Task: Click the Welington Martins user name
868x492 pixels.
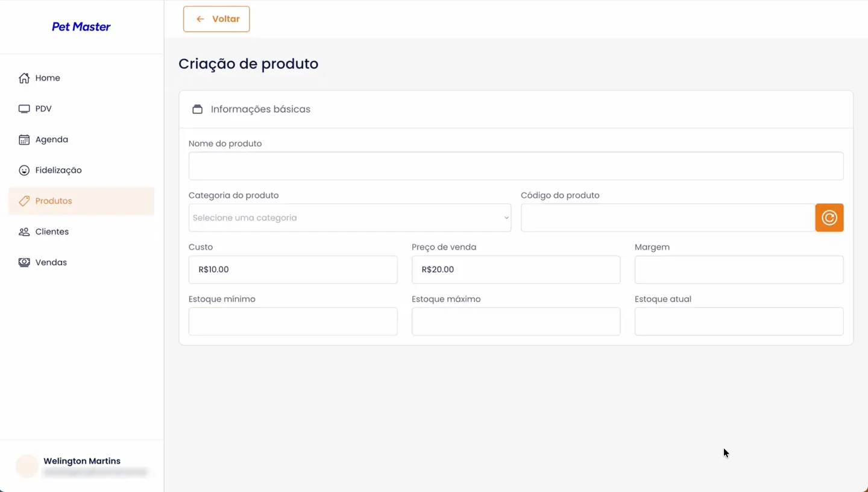Action: pos(82,461)
